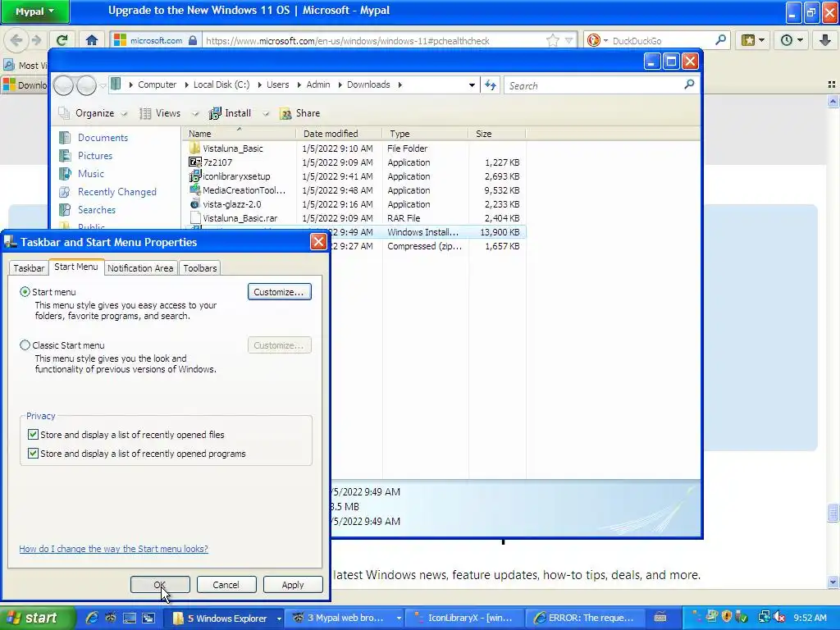Viewport: 840px width, 630px height.
Task: Open the IconLibraryX taskbar item
Action: [x=464, y=618]
